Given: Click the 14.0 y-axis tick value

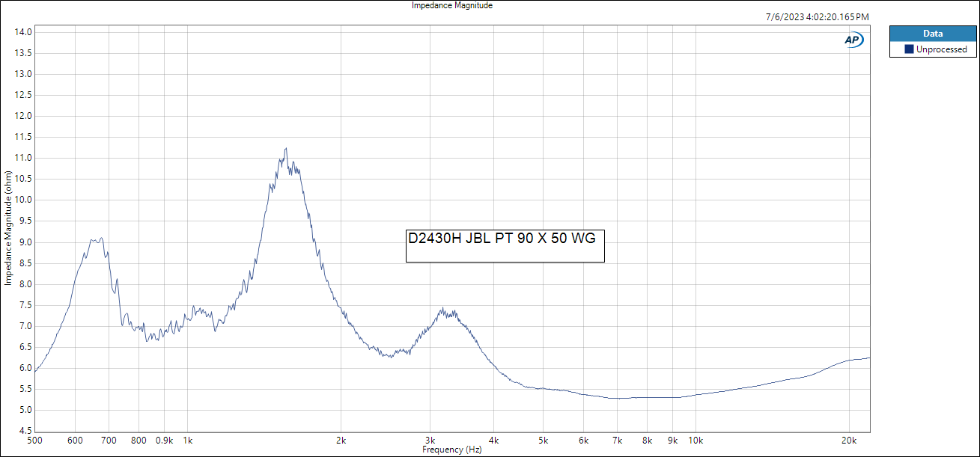Looking at the screenshot, I should pos(22,32).
